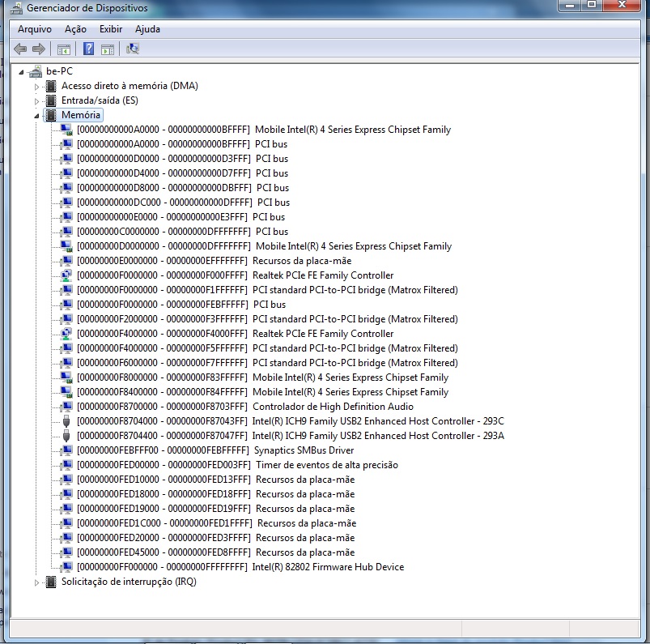Image resolution: width=650 pixels, height=644 pixels.
Task: Select PCI bus entry at 000D8000 - 000DBFFF
Action: pos(183,188)
